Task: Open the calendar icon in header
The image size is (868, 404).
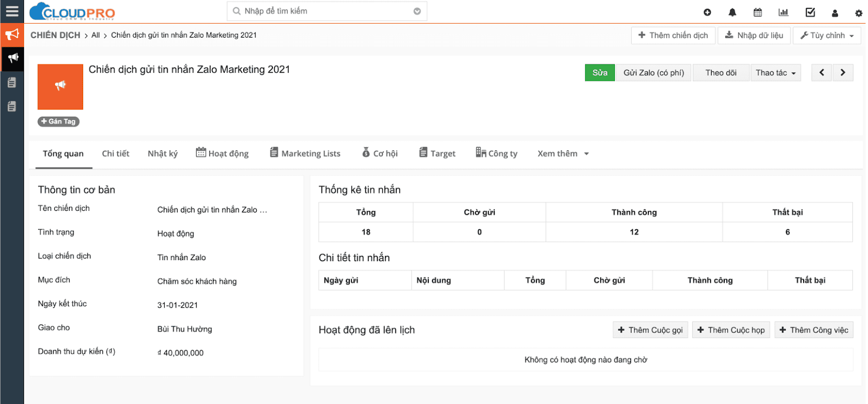Action: pos(757,12)
